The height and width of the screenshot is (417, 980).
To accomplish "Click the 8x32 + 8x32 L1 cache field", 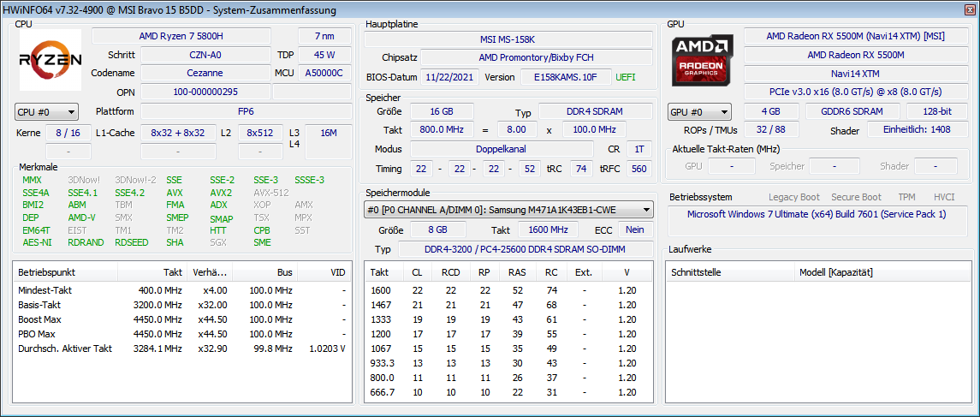I will point(178,134).
